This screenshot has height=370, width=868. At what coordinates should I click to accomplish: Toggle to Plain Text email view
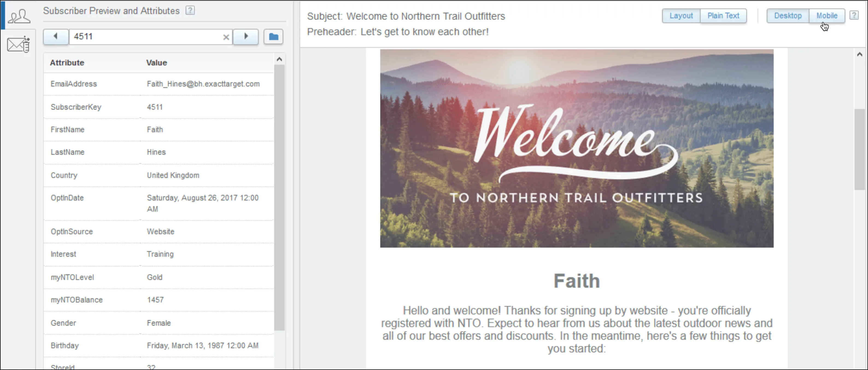[723, 16]
